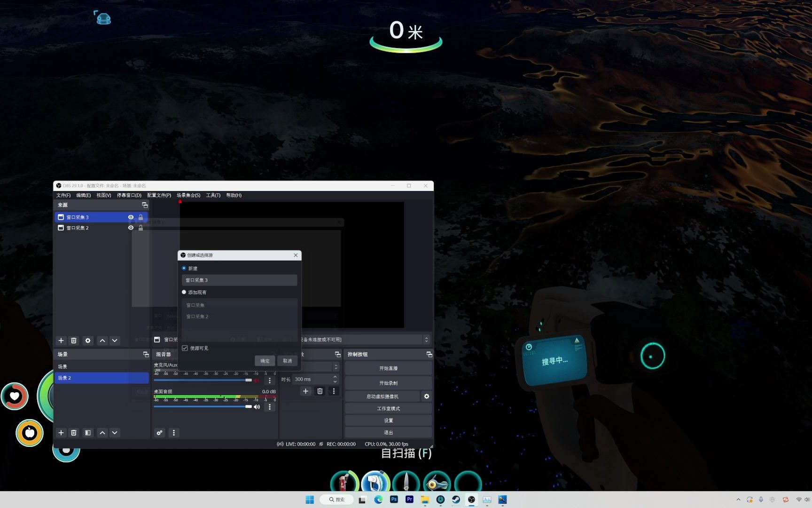
Task: Move source up in Sources panel
Action: tap(102, 341)
